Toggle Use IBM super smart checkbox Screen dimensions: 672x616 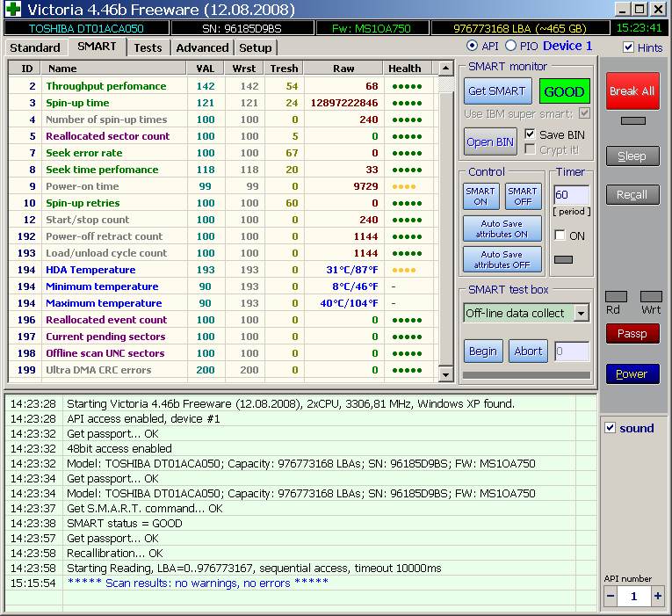tap(584, 113)
